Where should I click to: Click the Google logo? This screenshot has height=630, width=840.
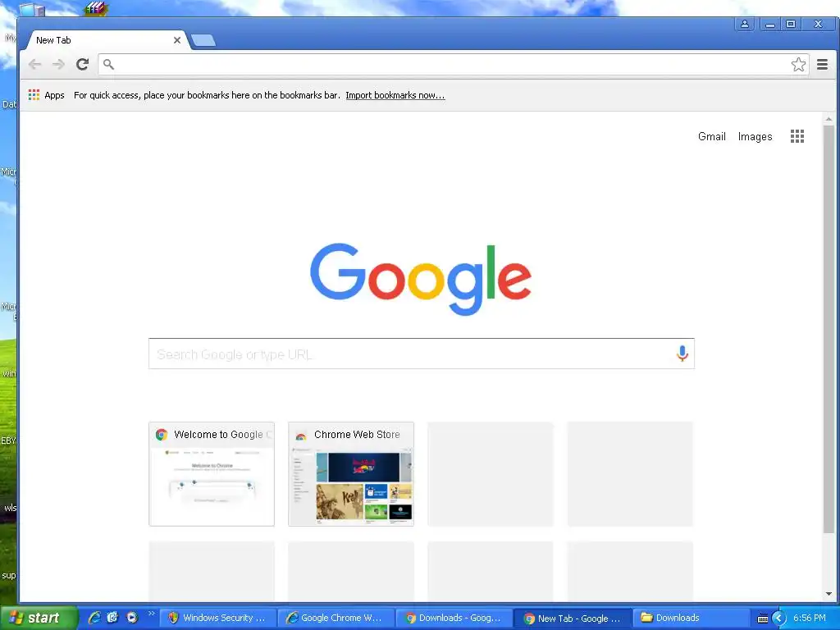pos(421,279)
